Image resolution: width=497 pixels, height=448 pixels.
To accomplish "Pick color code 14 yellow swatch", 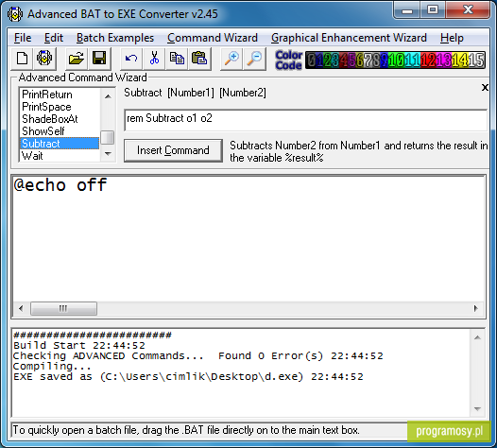I will 460,60.
